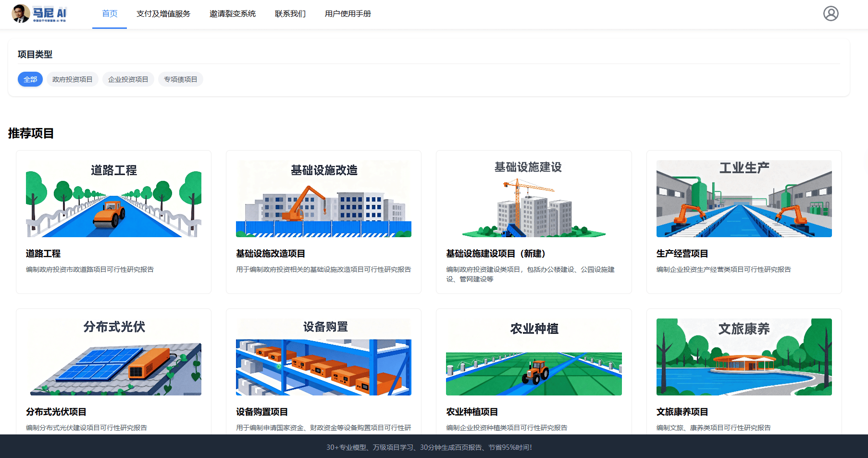Open the 道路工程 project illustration
This screenshot has height=458, width=868.
[113, 199]
